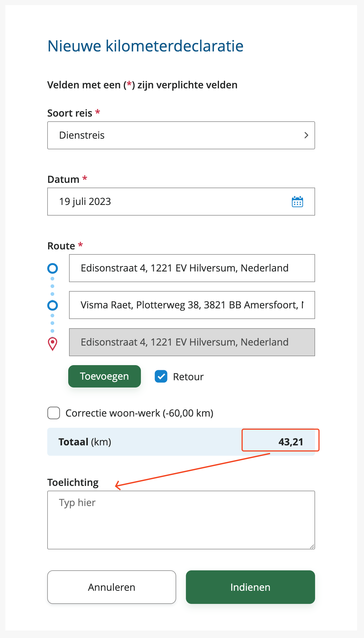Open the calendar date picker icon
Viewport: 364px width, 638px height.
pos(297,202)
